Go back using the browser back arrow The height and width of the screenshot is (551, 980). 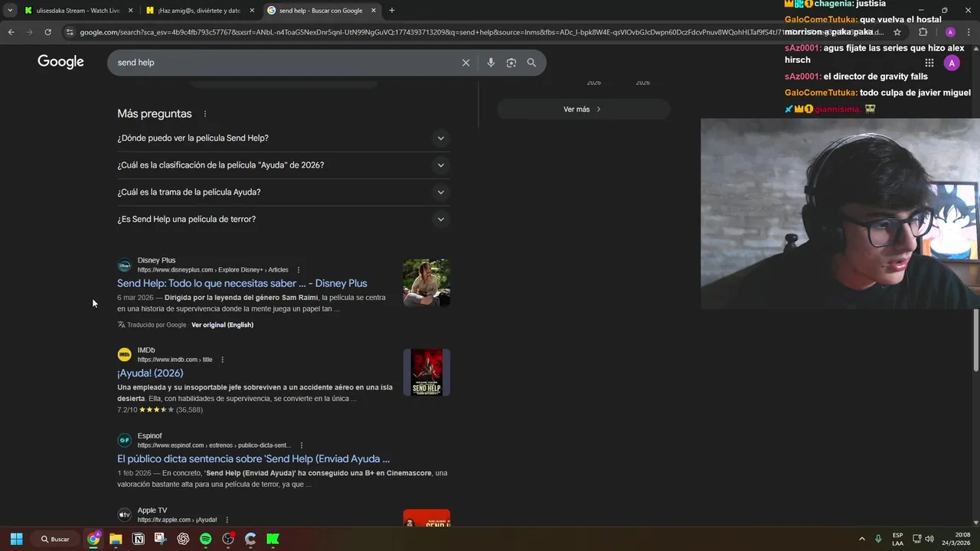click(x=11, y=32)
